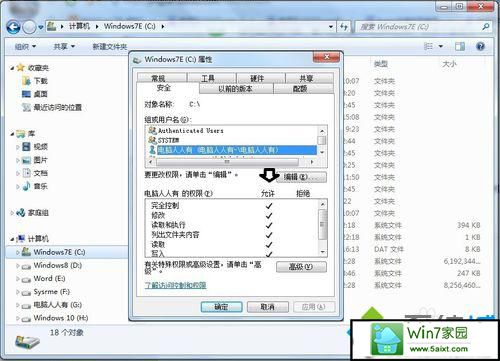Image resolution: width=500 pixels, height=361 pixels.
Task: Select 电脑人人有 (G:) drive
Action: [52, 305]
